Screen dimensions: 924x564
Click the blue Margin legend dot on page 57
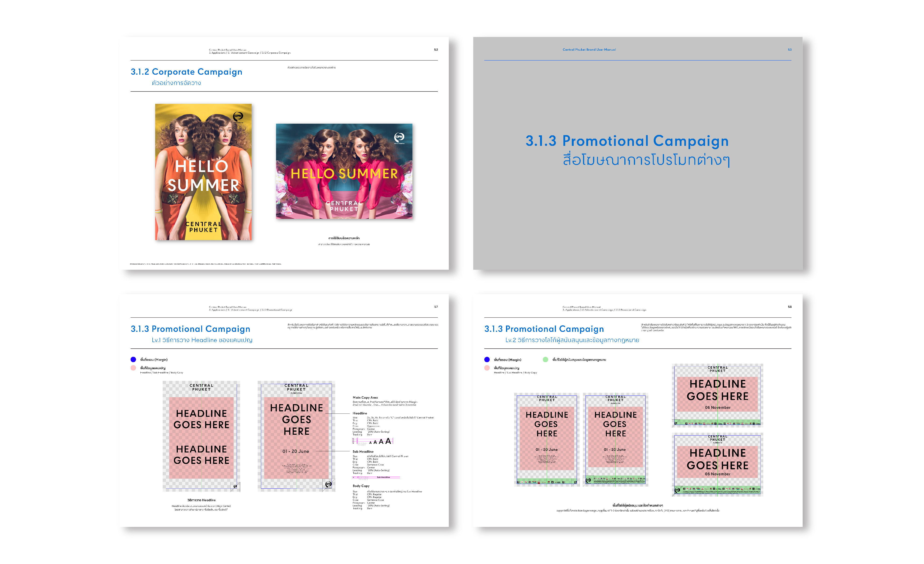point(133,359)
